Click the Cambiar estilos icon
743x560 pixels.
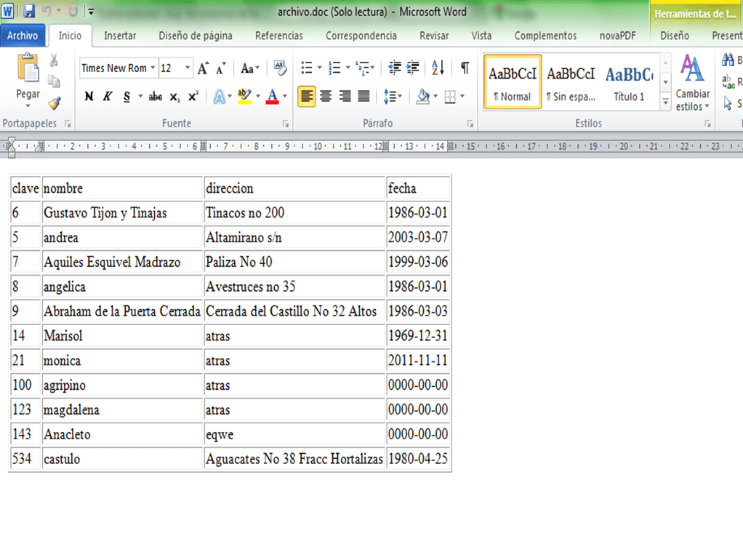click(x=692, y=71)
